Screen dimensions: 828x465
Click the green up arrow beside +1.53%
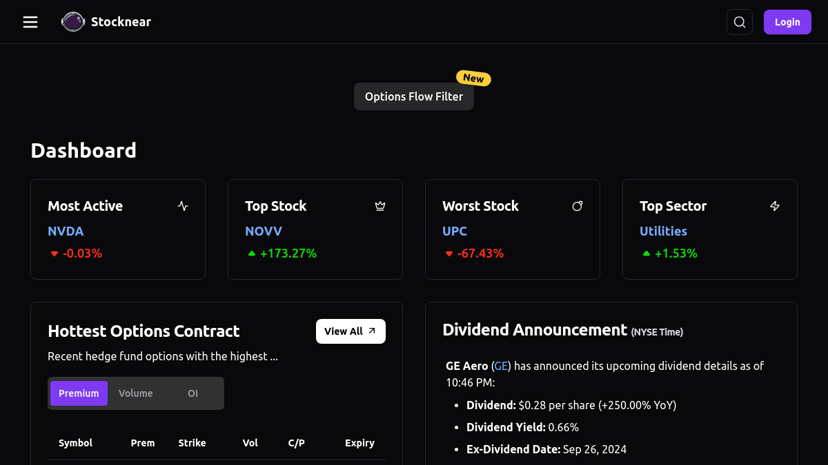(x=646, y=253)
